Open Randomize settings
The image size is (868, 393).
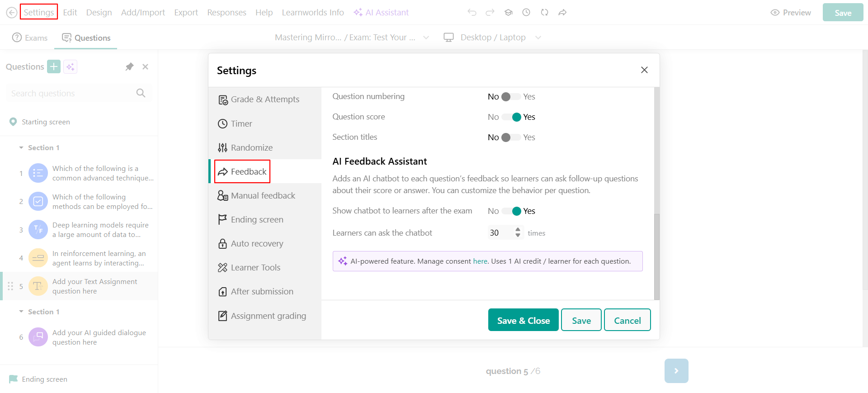pos(265,147)
